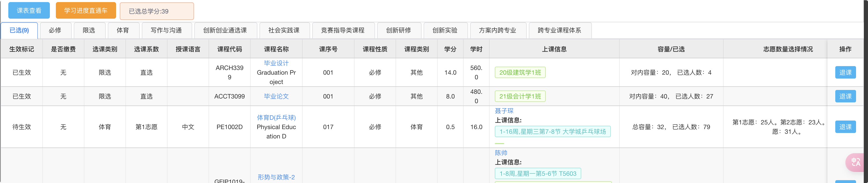
Task: Click the 已选总学分:39 credits box
Action: tap(157, 11)
